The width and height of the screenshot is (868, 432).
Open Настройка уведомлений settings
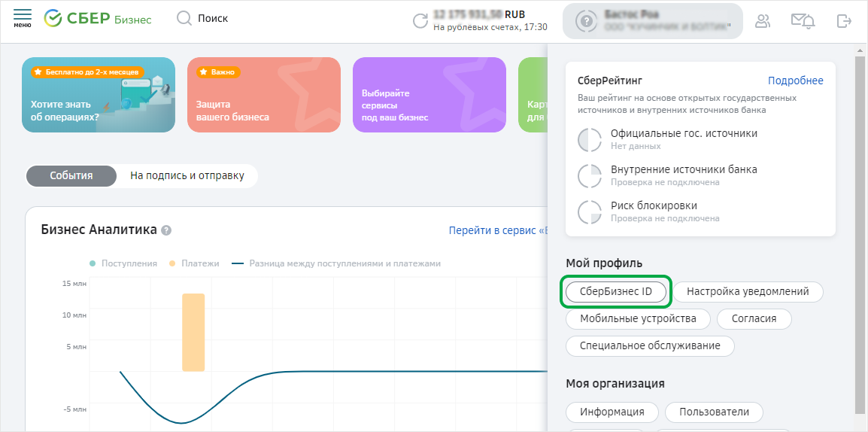(x=748, y=292)
